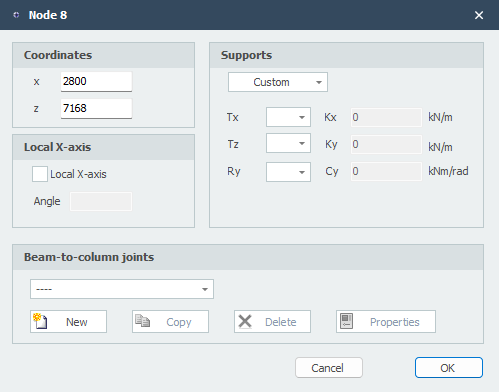Click the New document icon
Screen dimensions: 499x392
(40, 321)
